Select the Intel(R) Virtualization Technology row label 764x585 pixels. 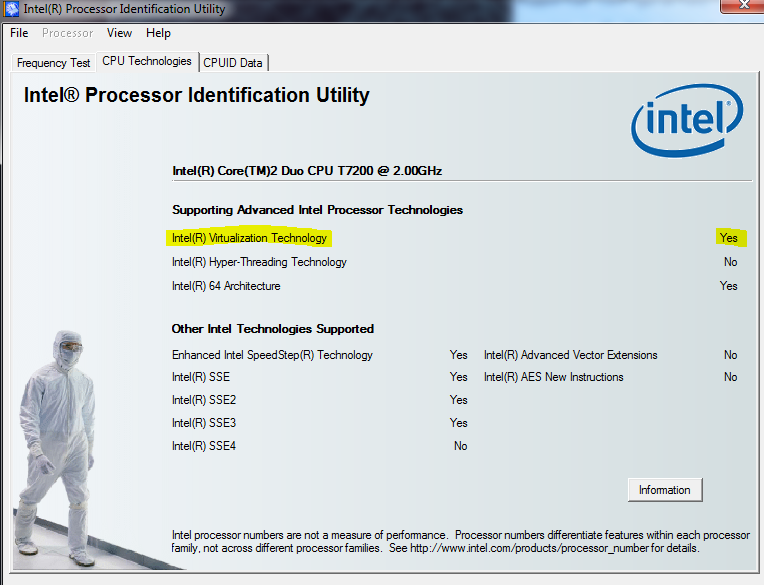[249, 238]
